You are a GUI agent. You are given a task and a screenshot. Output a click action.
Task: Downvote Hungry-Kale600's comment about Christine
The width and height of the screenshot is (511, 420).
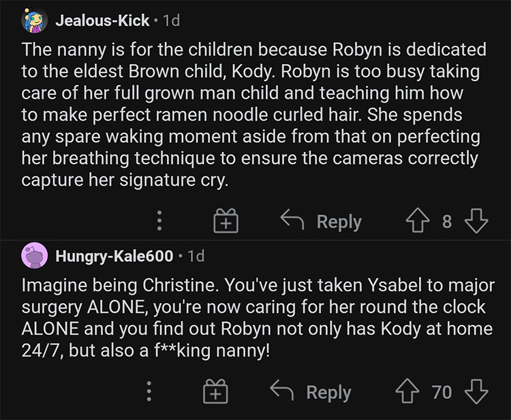475,392
